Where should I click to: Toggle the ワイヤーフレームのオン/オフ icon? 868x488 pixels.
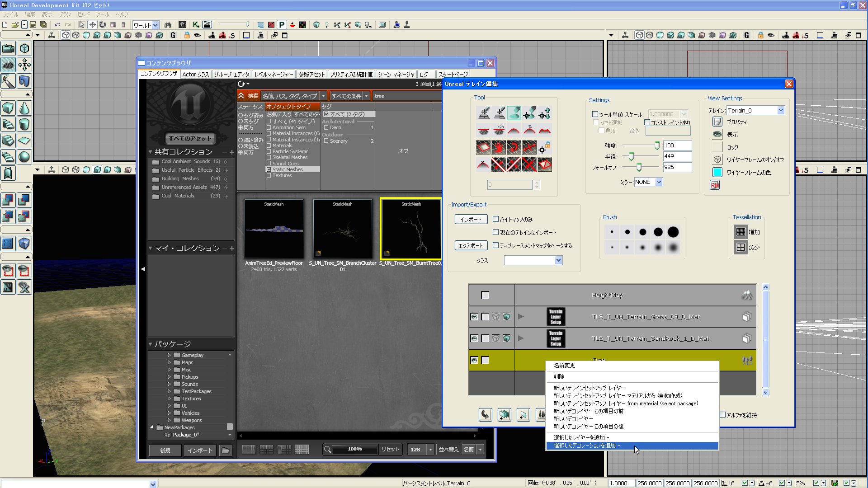click(717, 160)
